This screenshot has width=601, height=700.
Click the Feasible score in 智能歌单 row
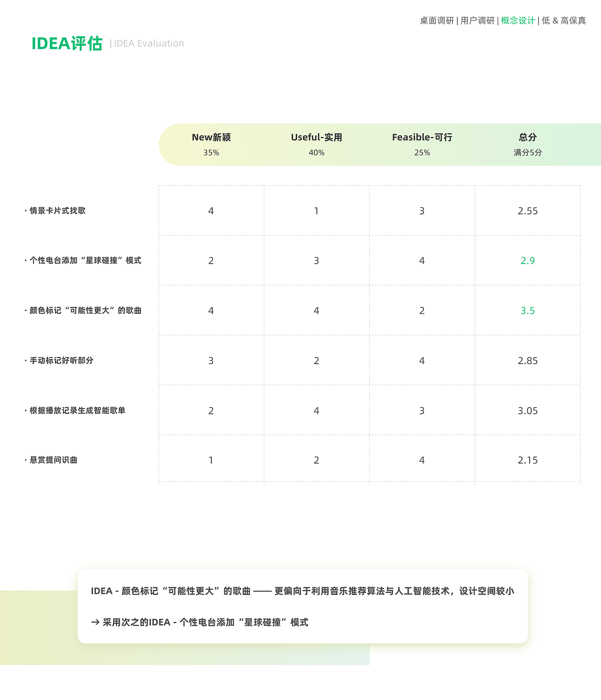[x=422, y=411]
